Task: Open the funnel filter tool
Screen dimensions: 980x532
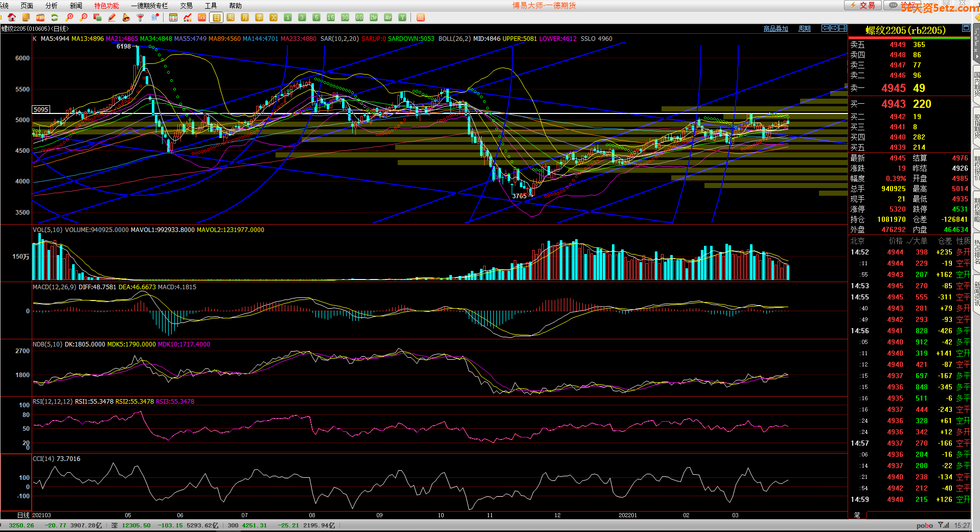Action: [x=140, y=17]
